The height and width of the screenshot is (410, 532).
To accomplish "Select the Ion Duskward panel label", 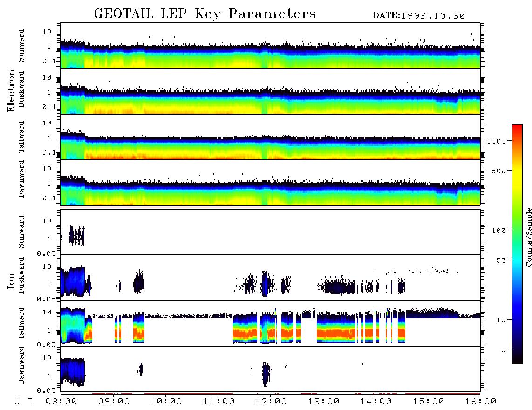I will [21, 276].
